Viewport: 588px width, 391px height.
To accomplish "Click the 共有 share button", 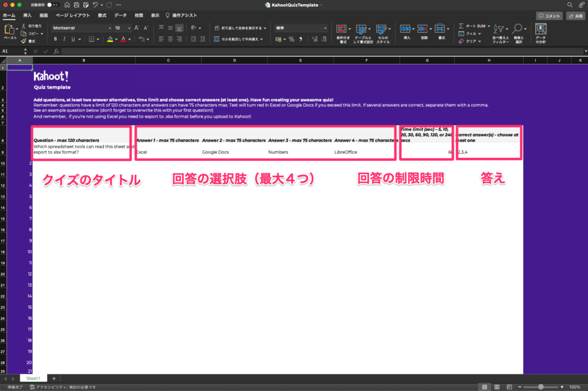I will click(575, 16).
